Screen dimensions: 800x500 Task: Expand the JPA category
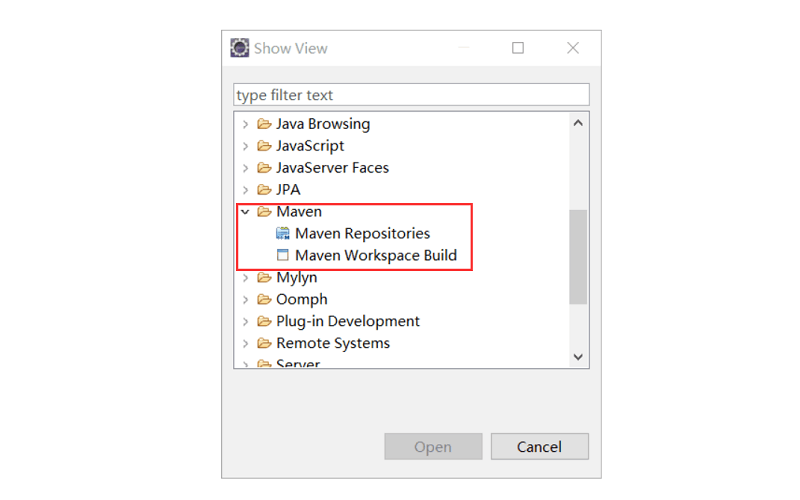point(245,190)
